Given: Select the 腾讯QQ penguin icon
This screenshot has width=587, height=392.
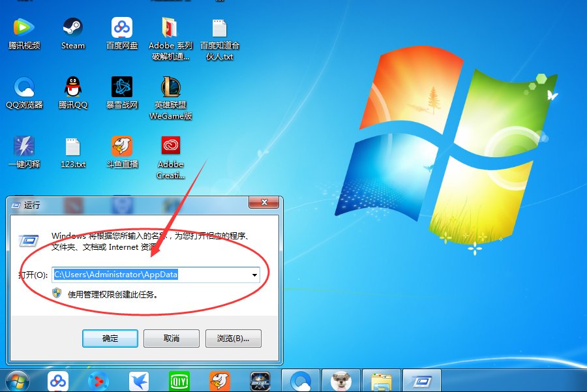Looking at the screenshot, I should 73,87.
